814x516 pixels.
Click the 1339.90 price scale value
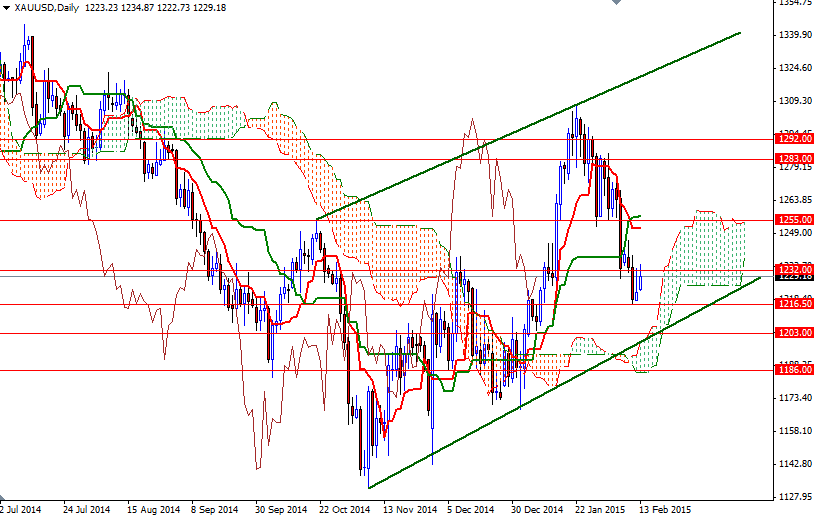point(795,35)
